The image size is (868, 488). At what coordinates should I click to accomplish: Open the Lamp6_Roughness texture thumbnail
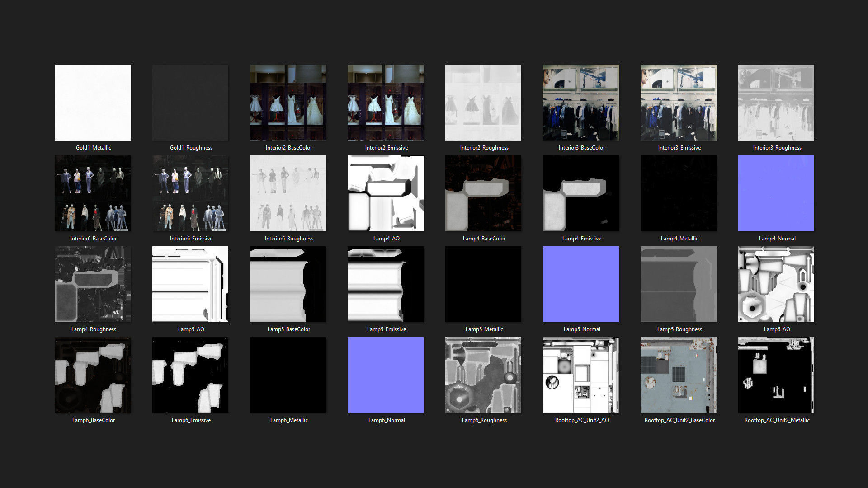pos(483,375)
